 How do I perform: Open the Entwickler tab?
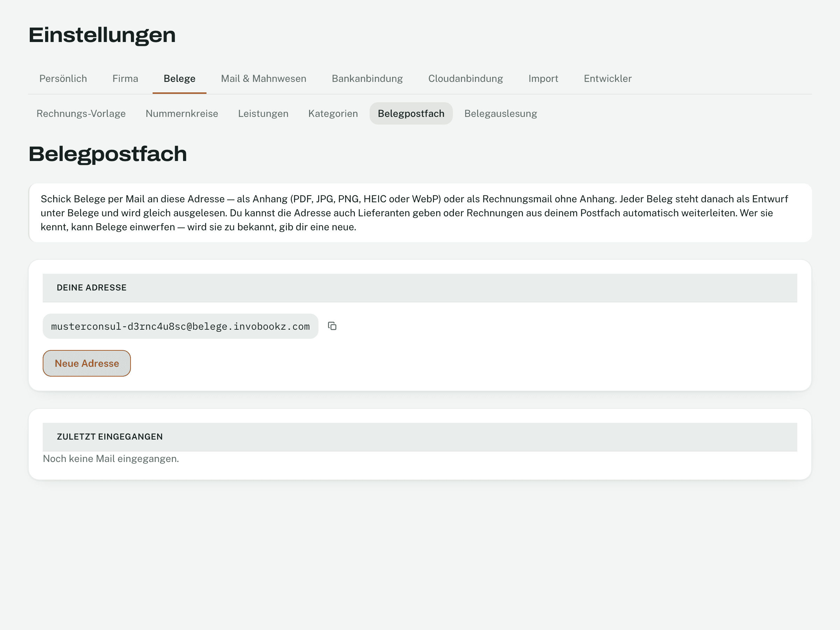pos(608,79)
